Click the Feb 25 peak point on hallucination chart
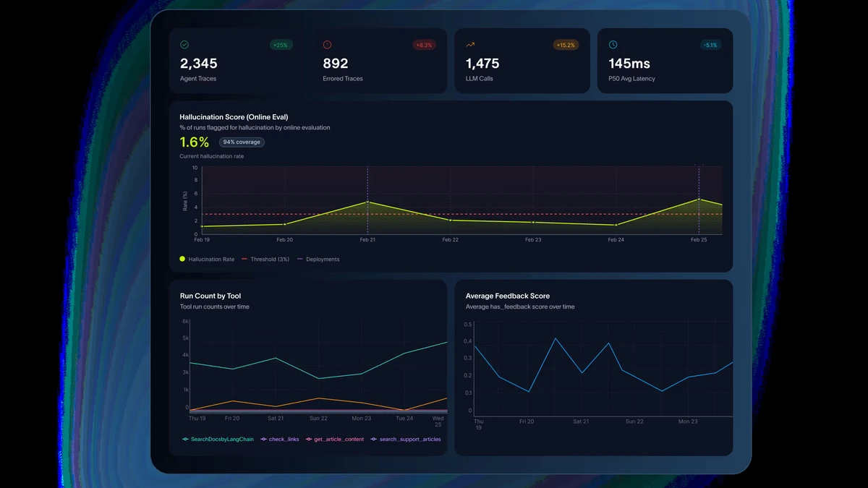This screenshot has height=488, width=868. [699, 200]
